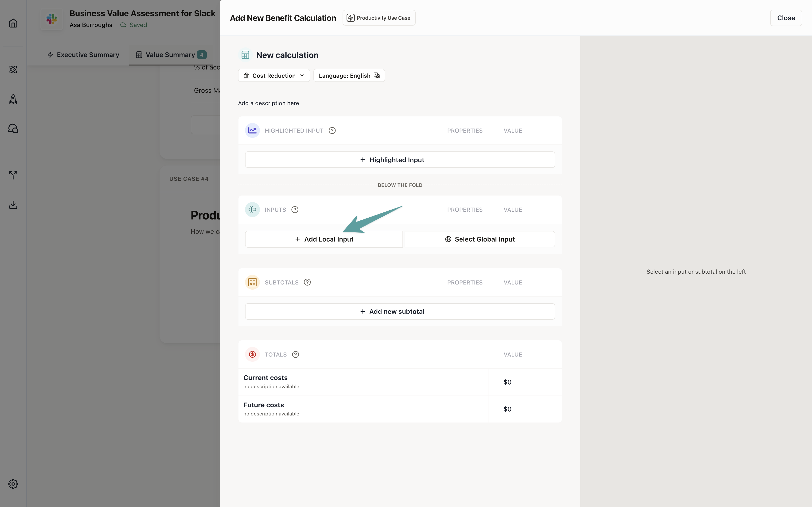Viewport: 812px width, 507px height.
Task: Click Select Global Input button
Action: tap(480, 239)
